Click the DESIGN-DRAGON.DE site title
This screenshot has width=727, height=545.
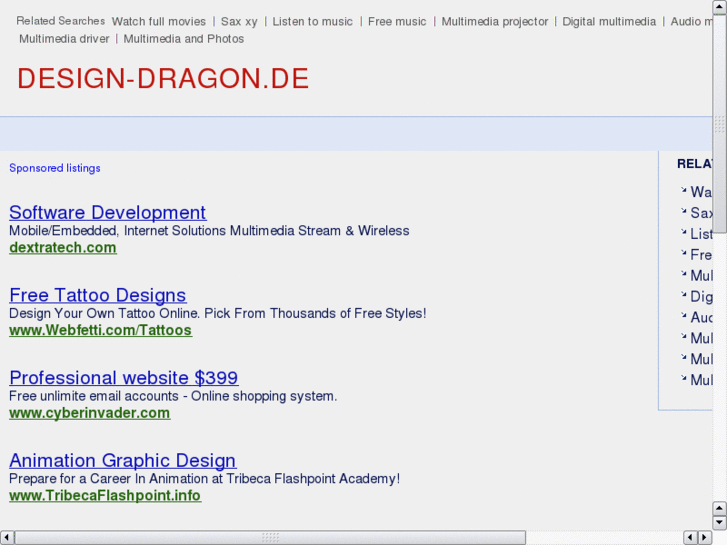tap(163, 78)
